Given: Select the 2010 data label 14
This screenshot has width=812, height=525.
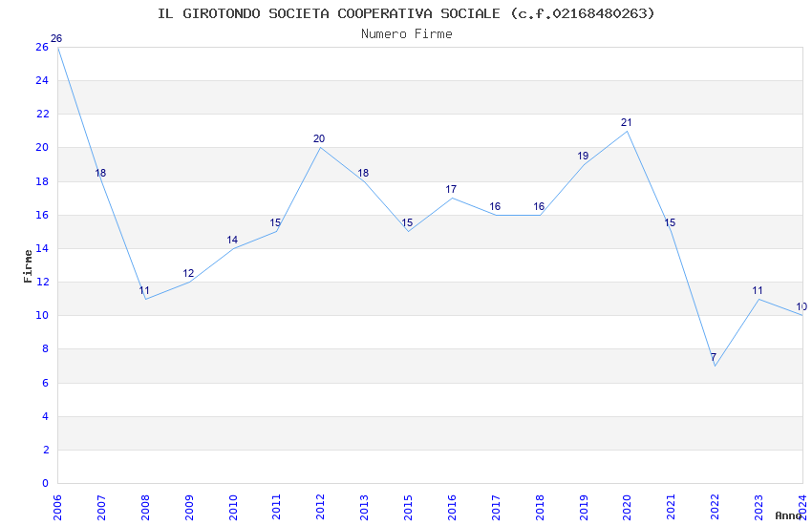Looking at the screenshot, I should point(232,240).
